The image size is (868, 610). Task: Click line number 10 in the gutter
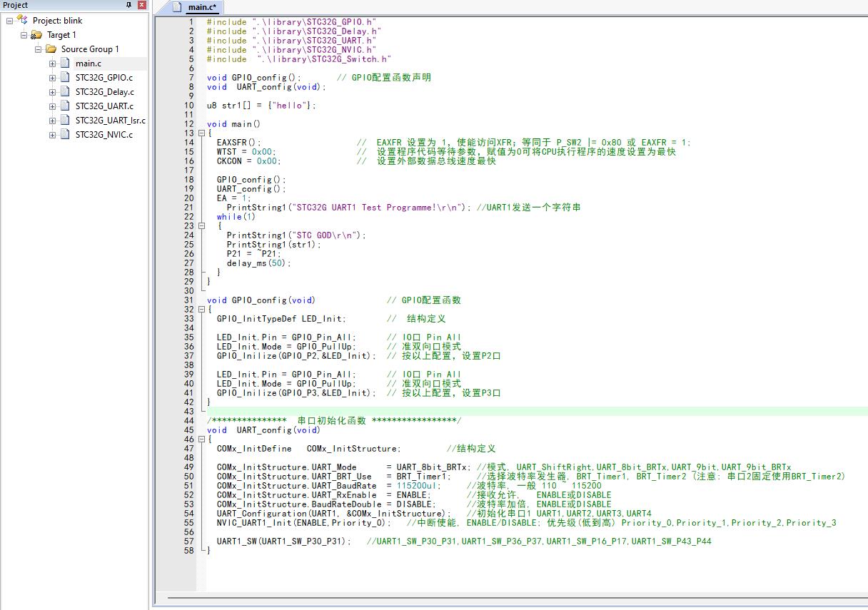[188, 106]
